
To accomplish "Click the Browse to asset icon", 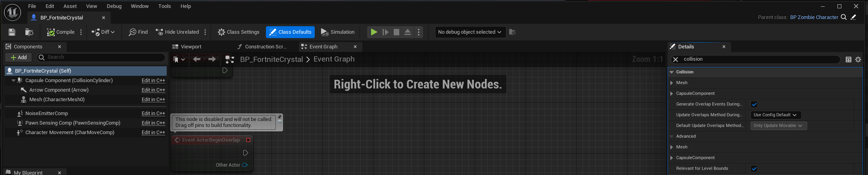I will (29, 32).
